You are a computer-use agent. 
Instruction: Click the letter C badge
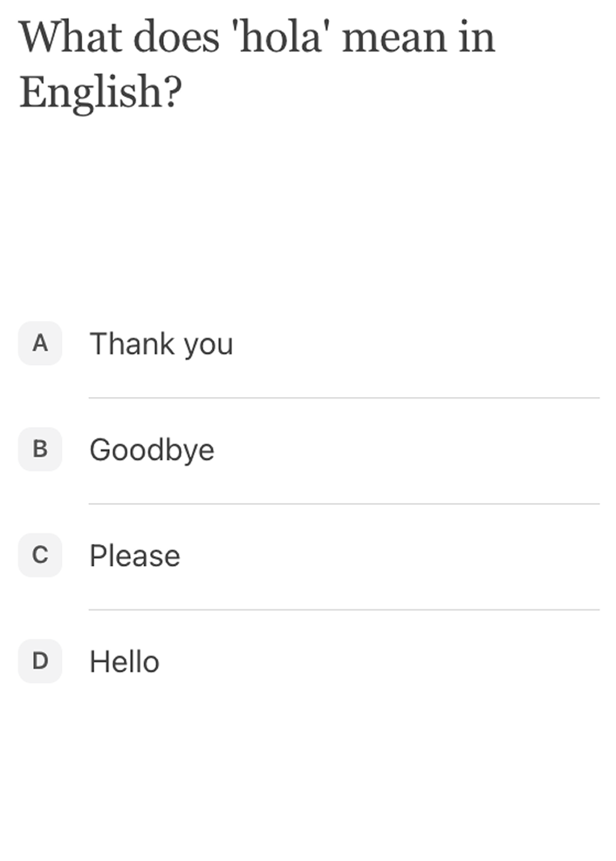point(39,555)
